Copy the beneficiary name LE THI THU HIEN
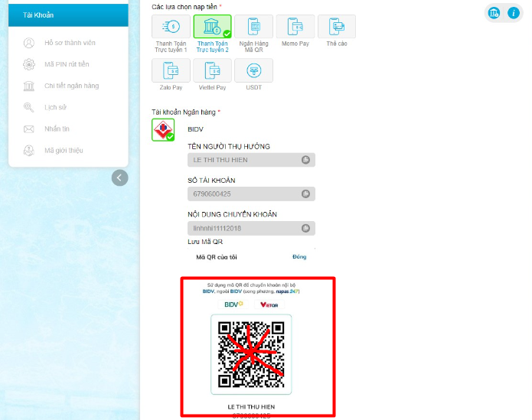This screenshot has height=420, width=532. (305, 160)
